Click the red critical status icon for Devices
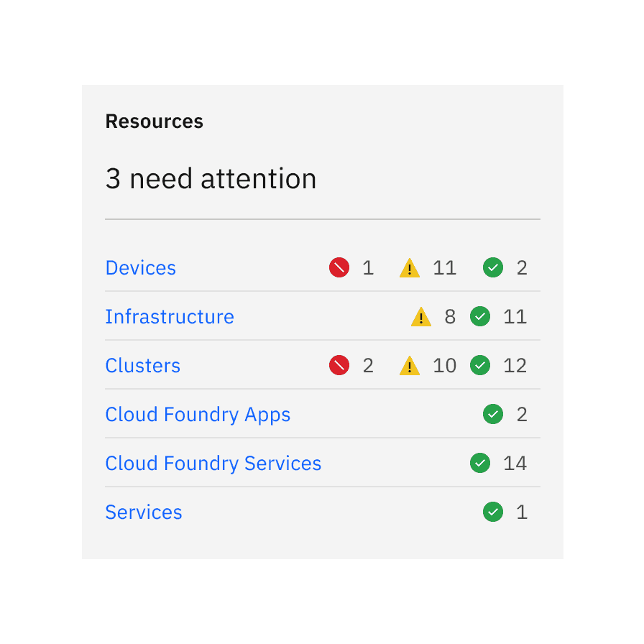The height and width of the screenshot is (644, 644). point(339,267)
